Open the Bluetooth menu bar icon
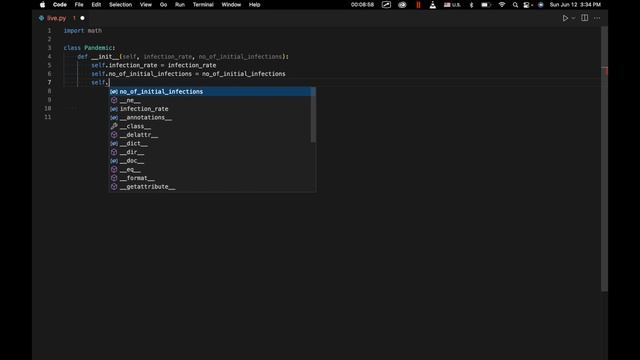The width and height of the screenshot is (640, 360). coord(471,5)
